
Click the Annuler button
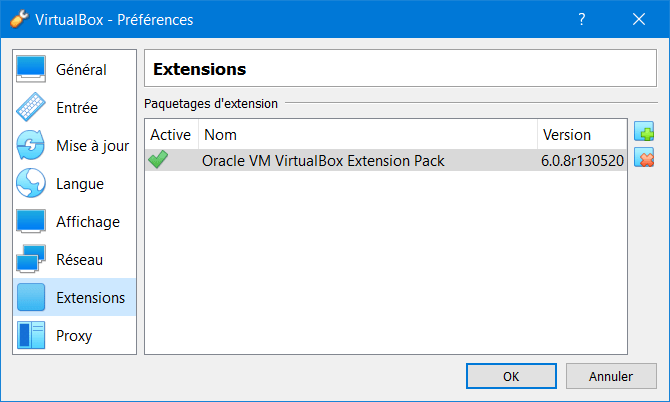[x=611, y=376]
